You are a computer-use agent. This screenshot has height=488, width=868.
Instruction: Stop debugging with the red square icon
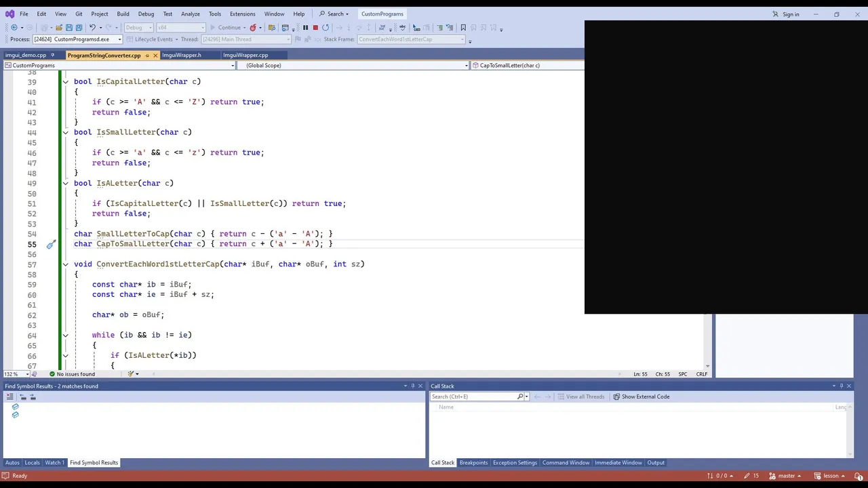[315, 28]
